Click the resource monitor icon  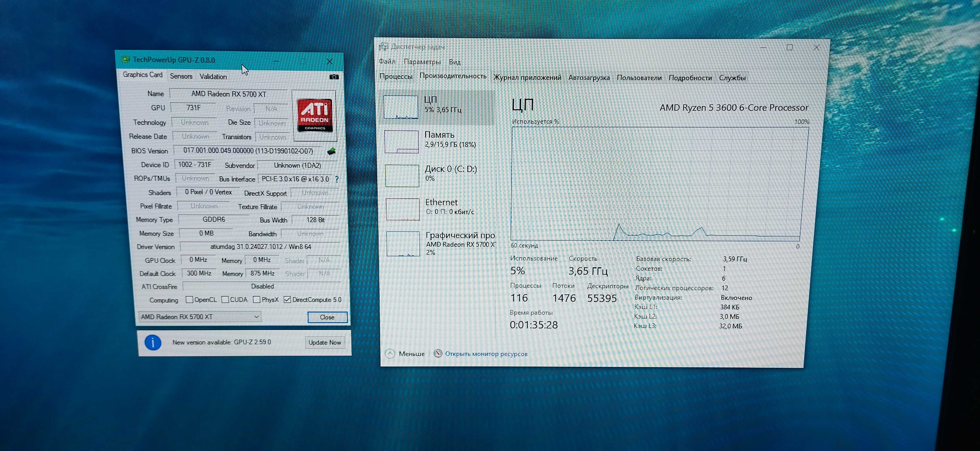click(438, 353)
